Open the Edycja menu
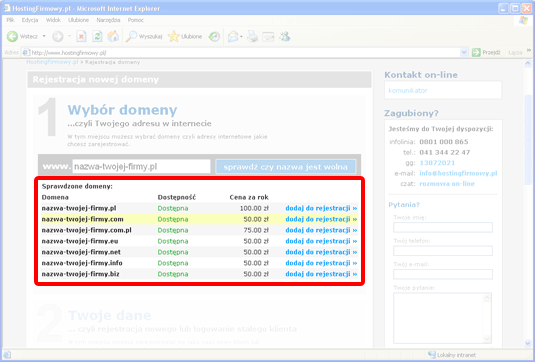The height and width of the screenshot is (362, 535). (30, 20)
